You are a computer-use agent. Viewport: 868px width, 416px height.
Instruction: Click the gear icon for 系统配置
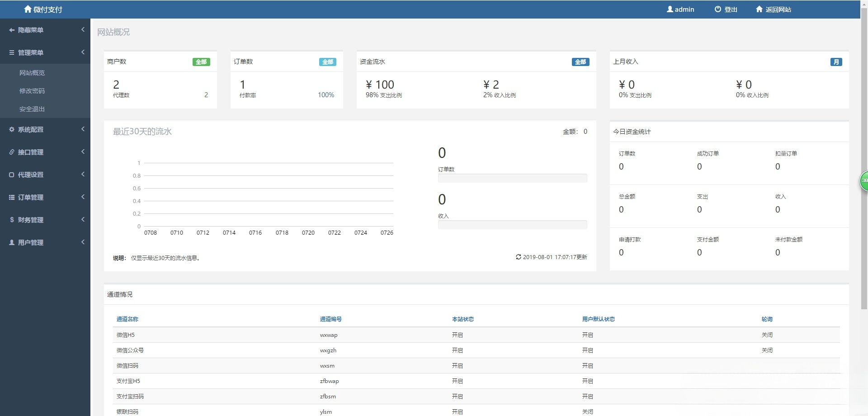[x=12, y=129]
